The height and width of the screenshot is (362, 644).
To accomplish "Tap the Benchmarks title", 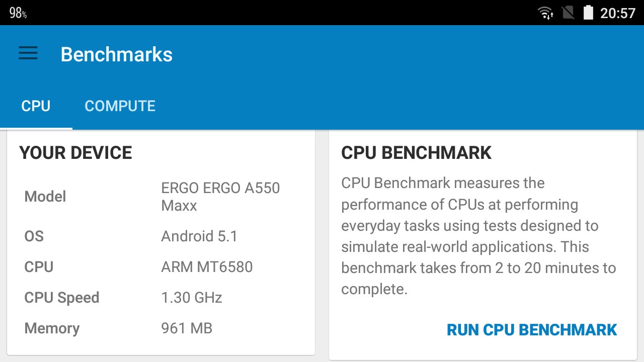I will click(117, 54).
